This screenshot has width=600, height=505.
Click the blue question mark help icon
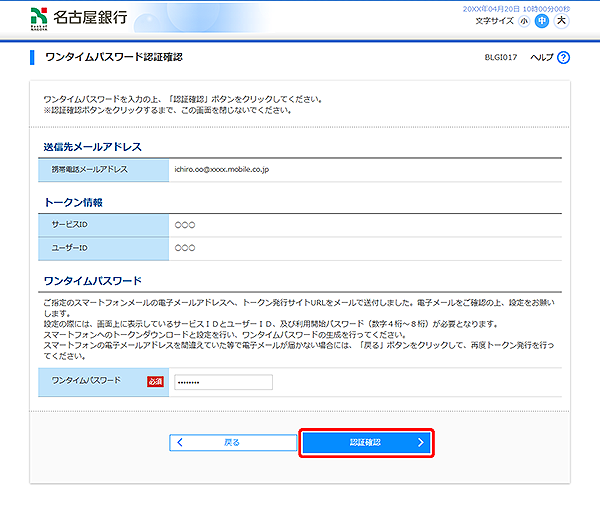[564, 59]
